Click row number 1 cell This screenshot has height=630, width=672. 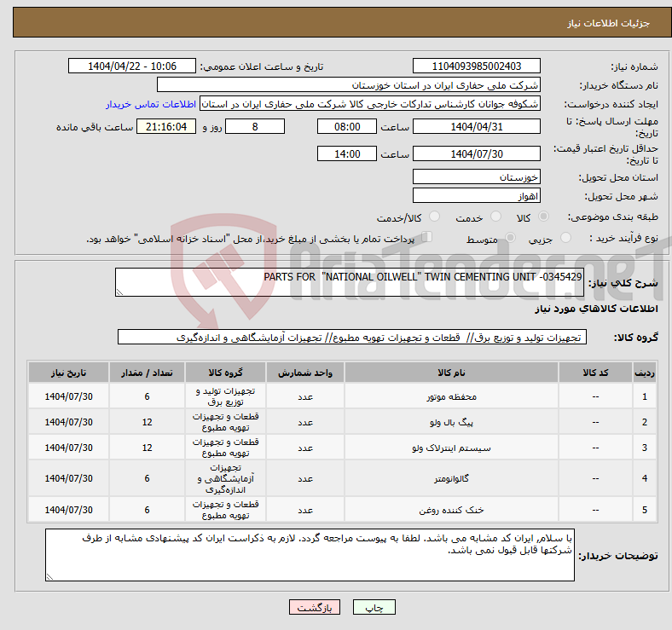tap(644, 396)
